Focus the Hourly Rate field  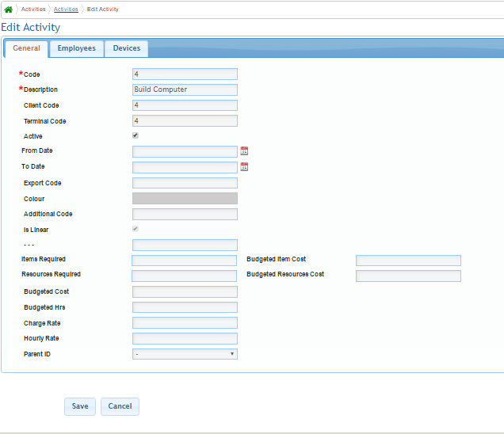(185, 338)
